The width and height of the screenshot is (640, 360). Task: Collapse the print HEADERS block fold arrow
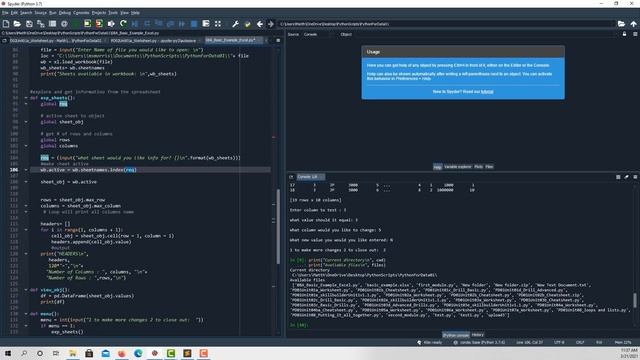click(26, 254)
